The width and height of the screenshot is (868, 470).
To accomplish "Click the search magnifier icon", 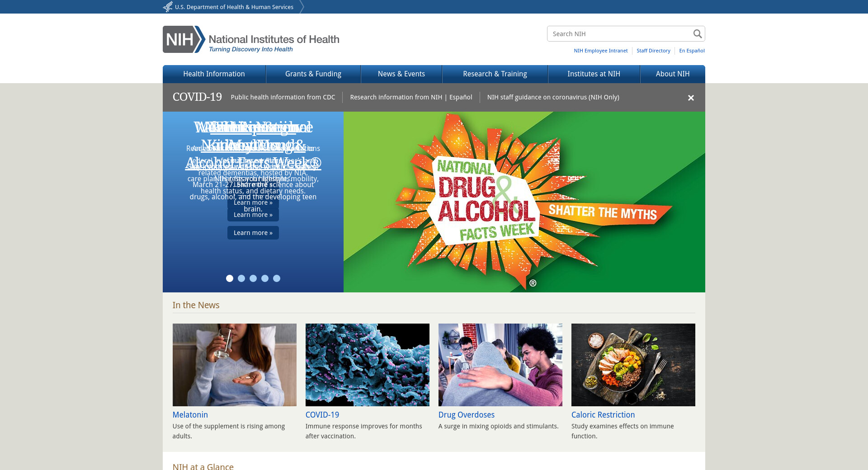I will pyautogui.click(x=697, y=34).
